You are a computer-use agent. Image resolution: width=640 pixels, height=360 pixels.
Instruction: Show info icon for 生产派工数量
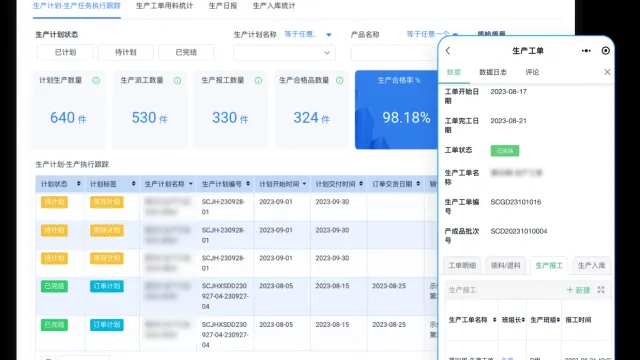tap(178, 80)
